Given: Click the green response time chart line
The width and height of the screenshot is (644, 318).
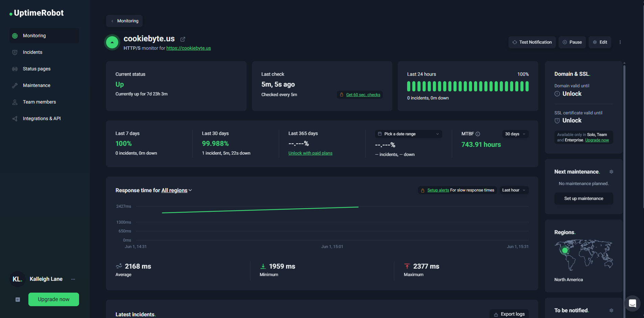Looking at the screenshot, I should [260, 210].
